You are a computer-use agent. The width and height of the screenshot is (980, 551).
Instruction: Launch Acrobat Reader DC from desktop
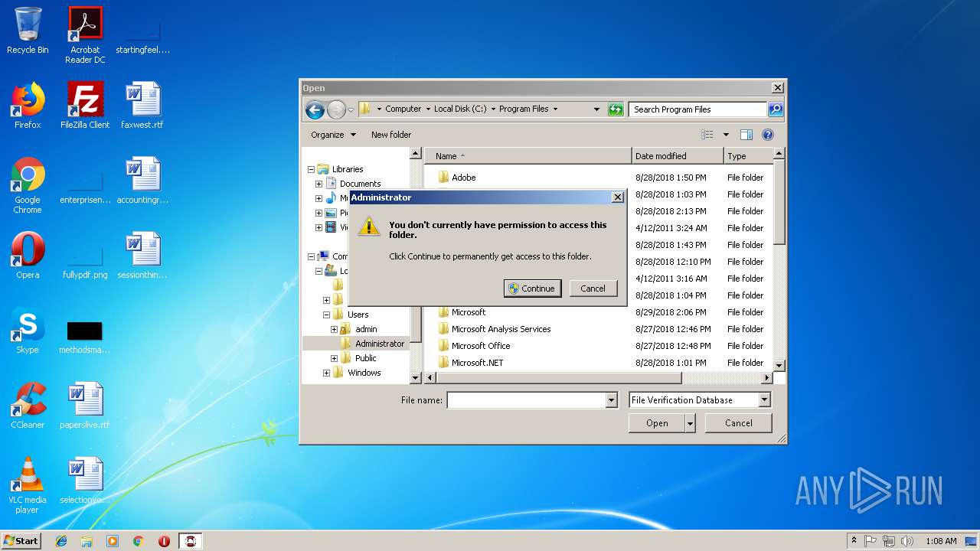coord(85,35)
